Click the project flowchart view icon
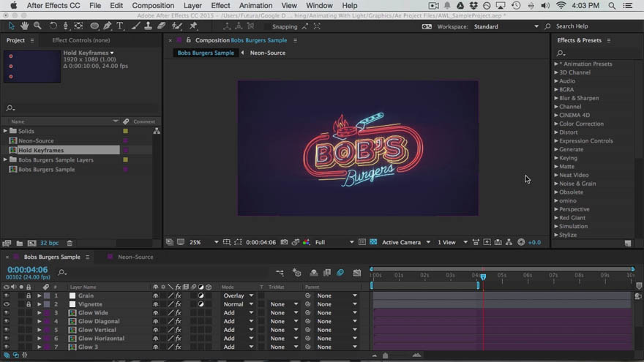644x362 pixels. click(157, 131)
